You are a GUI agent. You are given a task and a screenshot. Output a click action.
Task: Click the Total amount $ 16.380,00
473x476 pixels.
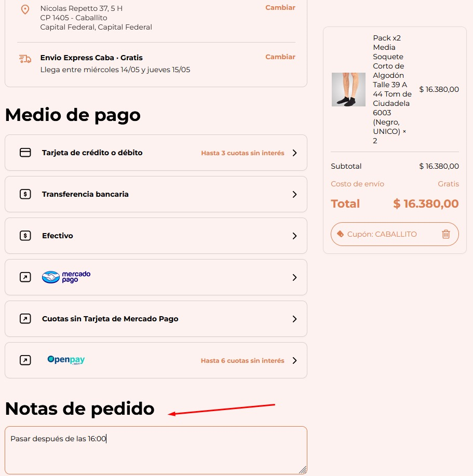(x=426, y=203)
